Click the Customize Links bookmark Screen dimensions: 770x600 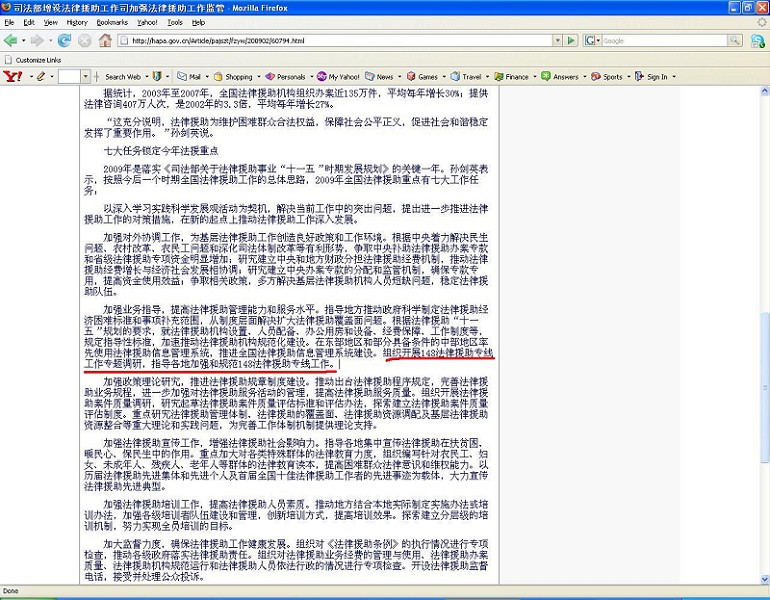point(33,60)
